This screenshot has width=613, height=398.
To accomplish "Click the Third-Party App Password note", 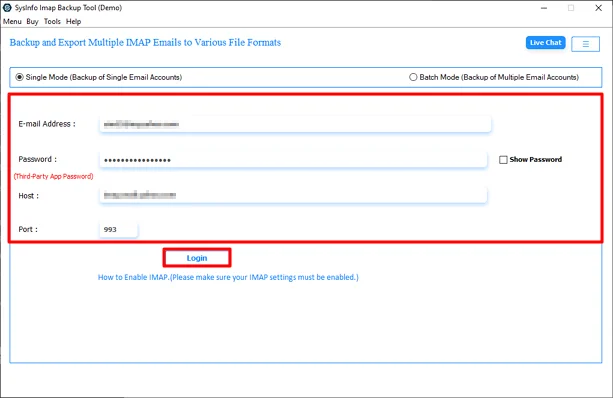I will point(54,176).
